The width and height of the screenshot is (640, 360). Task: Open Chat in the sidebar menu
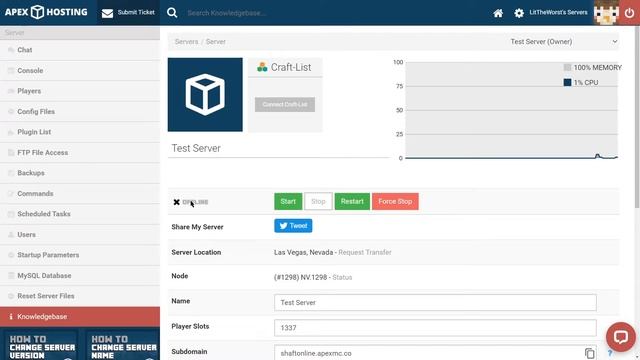pos(80,50)
